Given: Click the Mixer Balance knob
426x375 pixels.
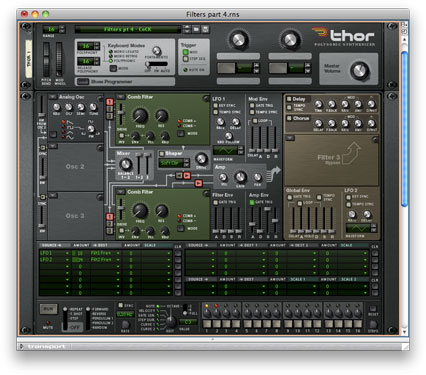Looking at the screenshot, I should (126, 164).
